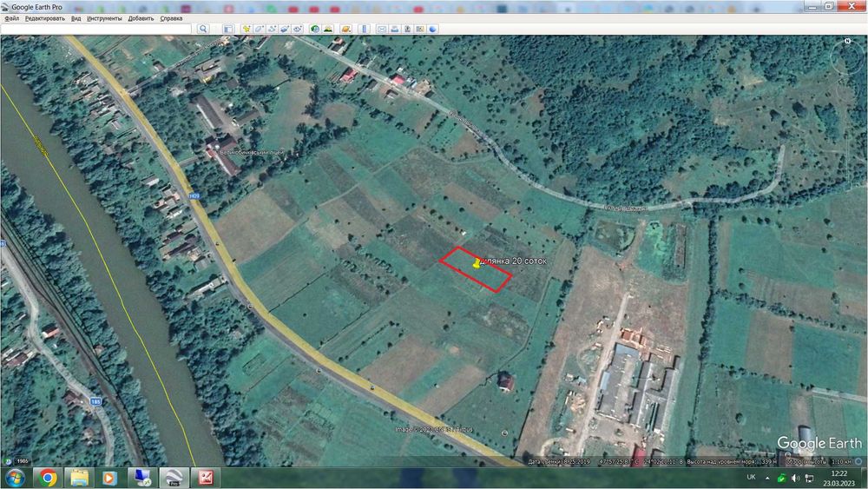Open the ruler measuring tool
Viewport: 868px width, 489px height.
point(364,29)
